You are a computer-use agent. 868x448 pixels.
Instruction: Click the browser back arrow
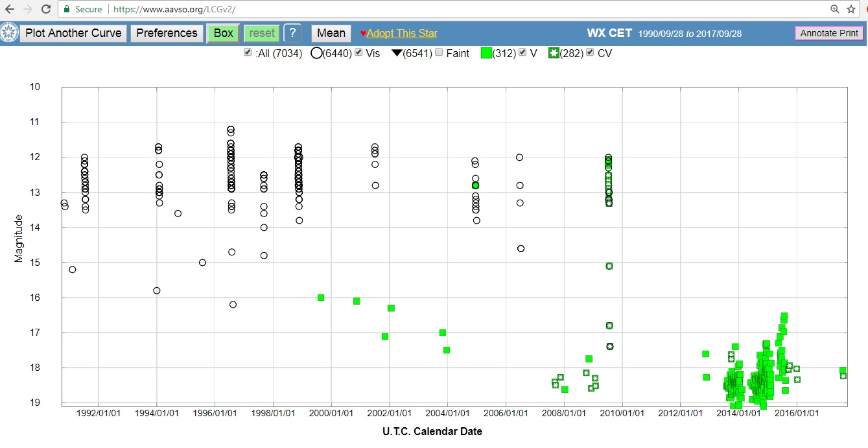coord(10,10)
